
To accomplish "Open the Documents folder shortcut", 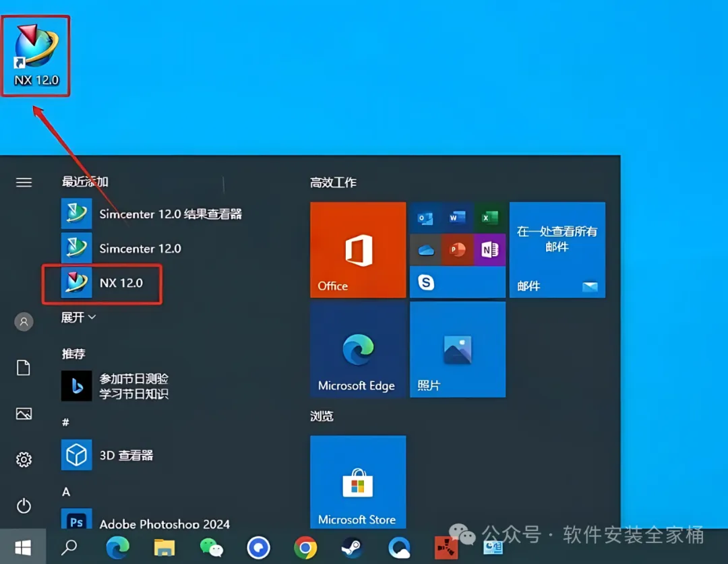I will pyautogui.click(x=24, y=368).
